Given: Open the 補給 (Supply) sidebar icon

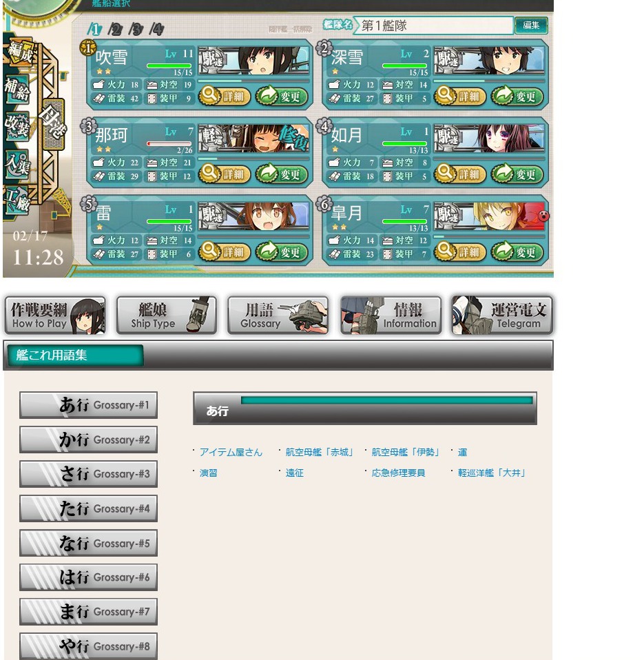Looking at the screenshot, I should click(17, 90).
